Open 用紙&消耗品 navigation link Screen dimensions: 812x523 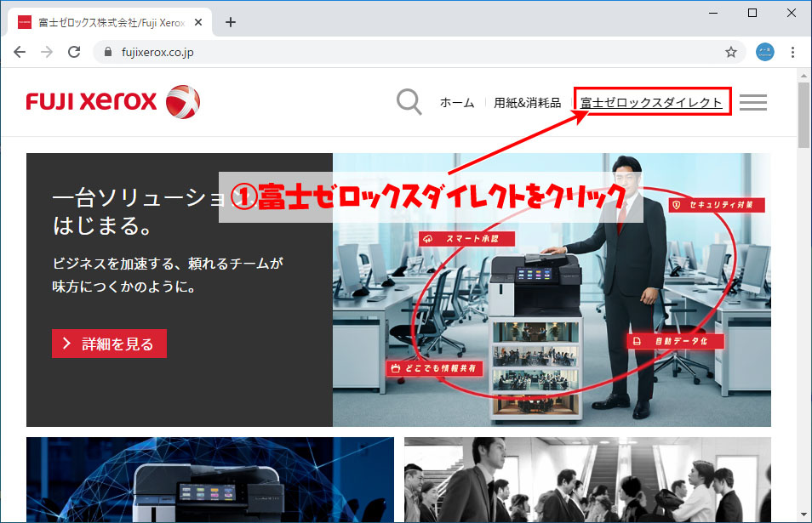click(x=527, y=102)
